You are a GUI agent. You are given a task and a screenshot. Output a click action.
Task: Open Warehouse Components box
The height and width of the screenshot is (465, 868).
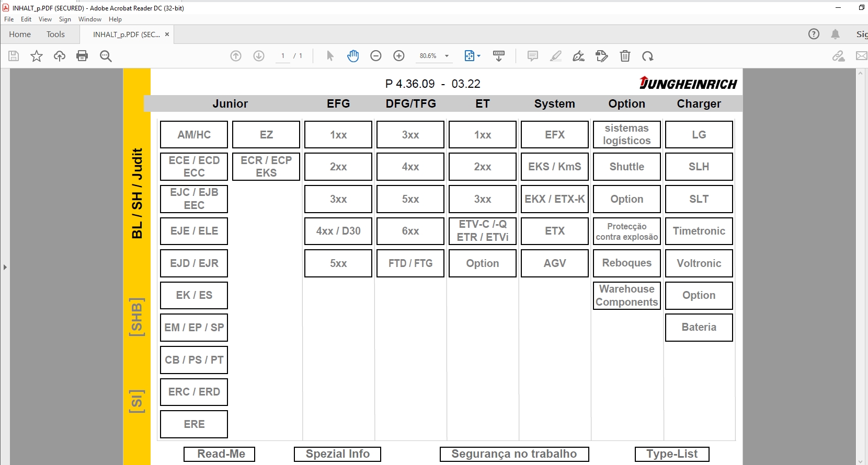(x=627, y=295)
